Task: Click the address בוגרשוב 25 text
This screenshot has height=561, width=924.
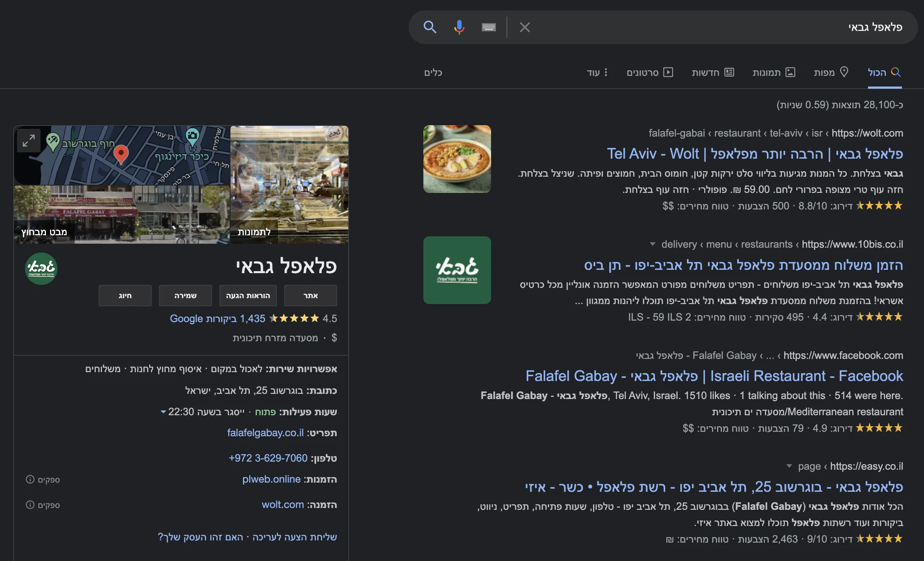Action: point(244,391)
